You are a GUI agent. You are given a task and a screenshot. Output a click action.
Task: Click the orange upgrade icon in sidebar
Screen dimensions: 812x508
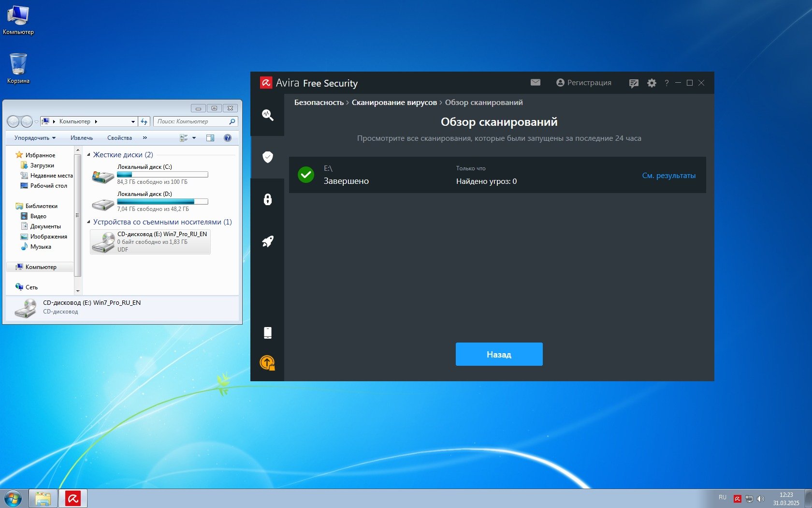pyautogui.click(x=267, y=362)
